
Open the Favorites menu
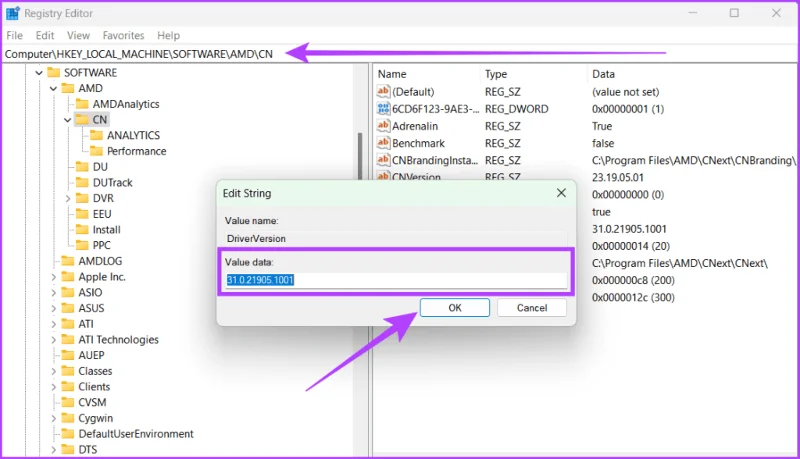click(123, 35)
